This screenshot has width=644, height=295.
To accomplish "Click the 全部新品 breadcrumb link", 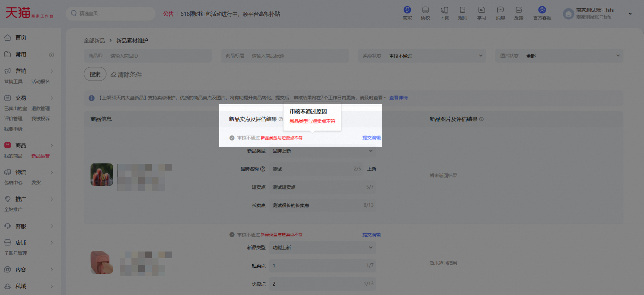I will click(94, 40).
